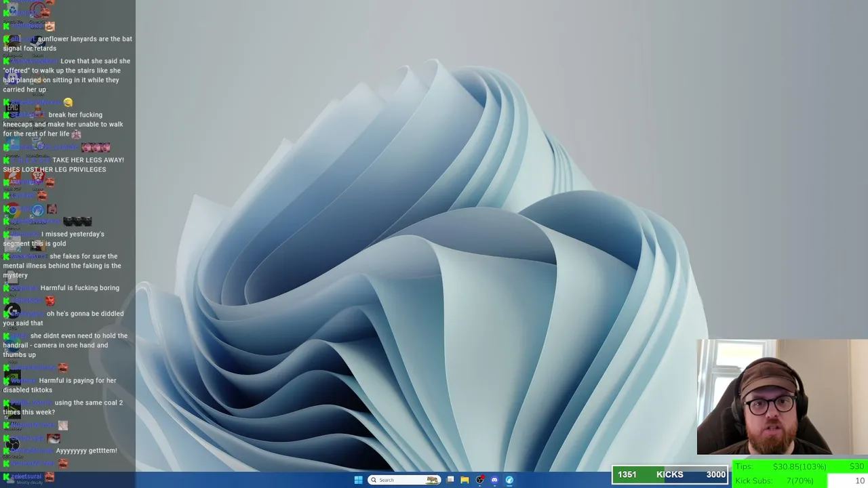The width and height of the screenshot is (868, 488).
Task: Click the "she fakes for sure" chat message
Action: point(62,266)
